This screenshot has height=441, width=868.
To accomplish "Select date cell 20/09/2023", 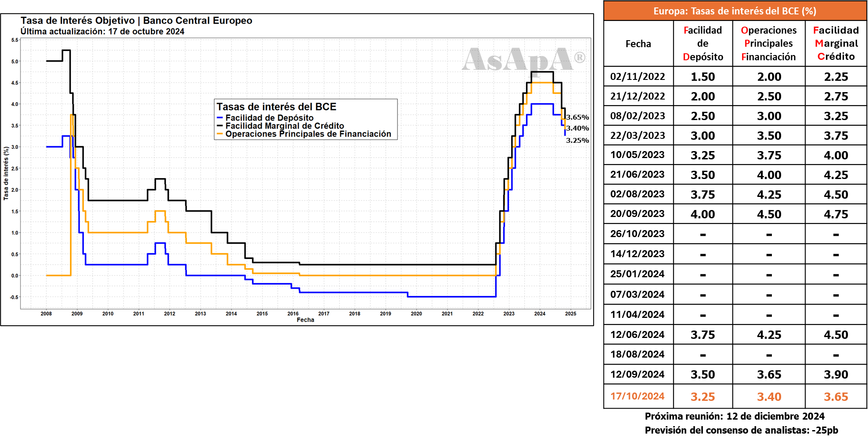I will 638,214.
